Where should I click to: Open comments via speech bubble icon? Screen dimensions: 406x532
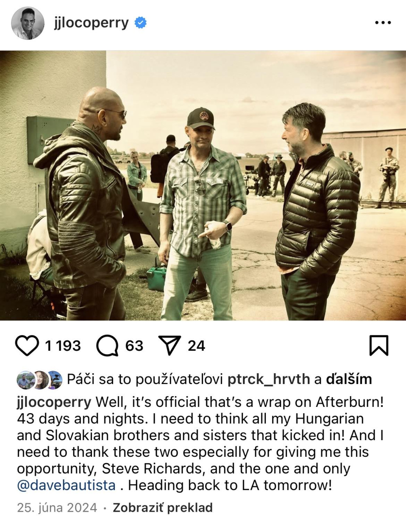pos(107,346)
